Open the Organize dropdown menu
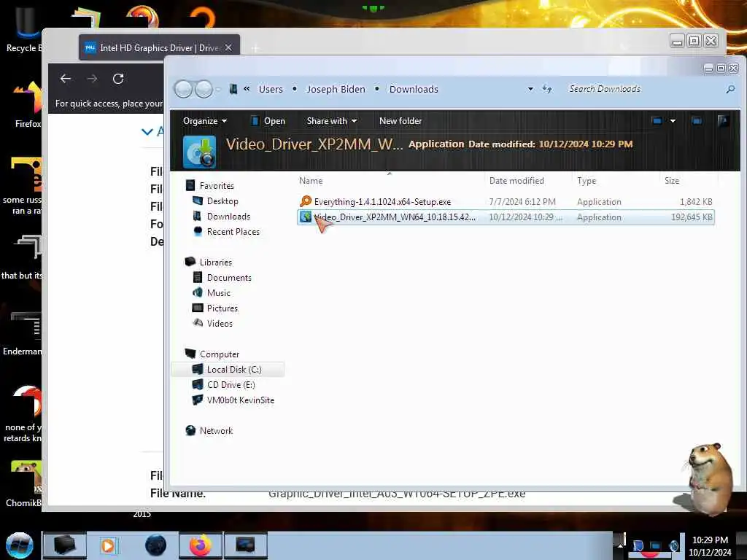Image resolution: width=747 pixels, height=560 pixels. tap(205, 121)
